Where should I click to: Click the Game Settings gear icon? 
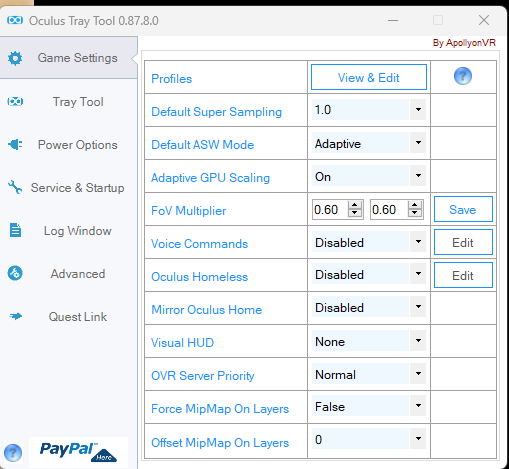coord(15,58)
